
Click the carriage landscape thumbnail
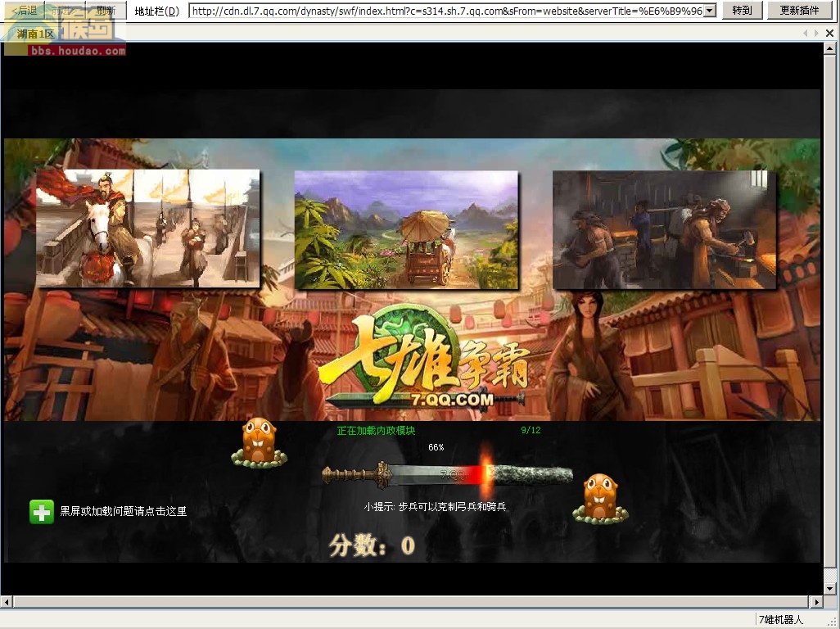(406, 230)
